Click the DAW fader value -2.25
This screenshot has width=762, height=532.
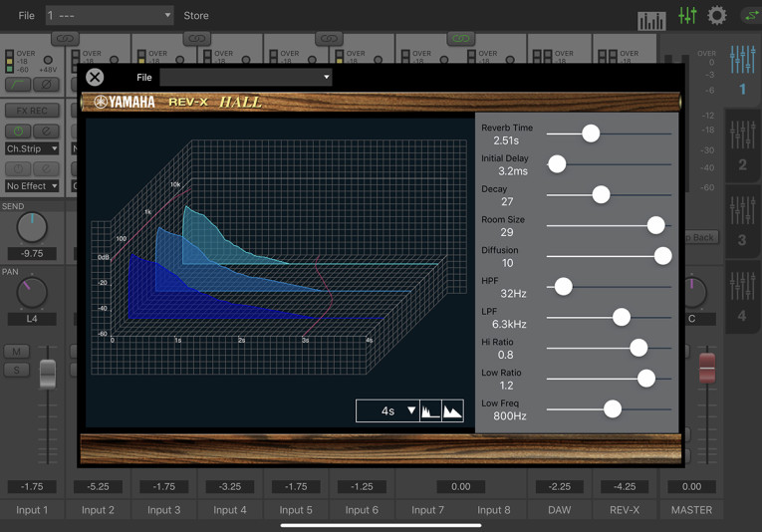pos(560,486)
